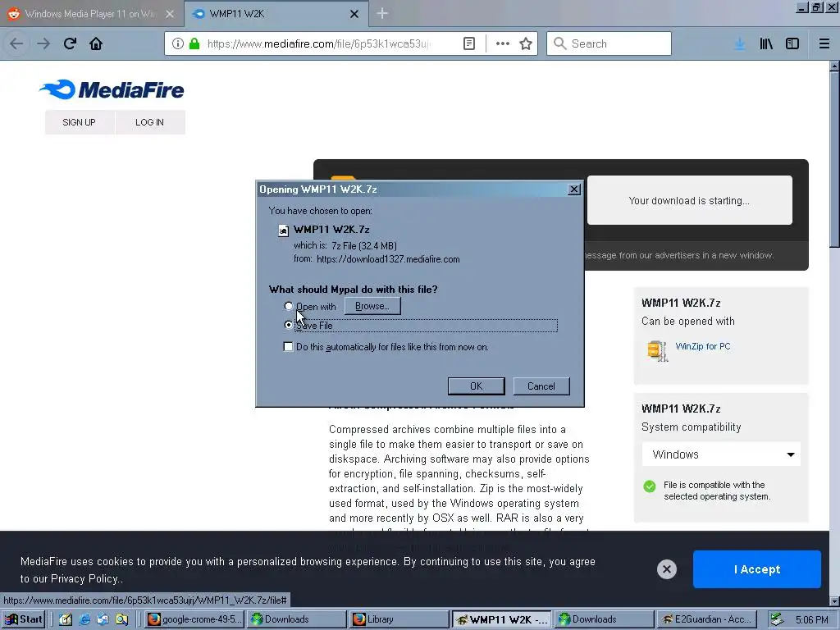The width and height of the screenshot is (840, 630).
Task: Click the system tray network icon
Action: tap(777, 619)
